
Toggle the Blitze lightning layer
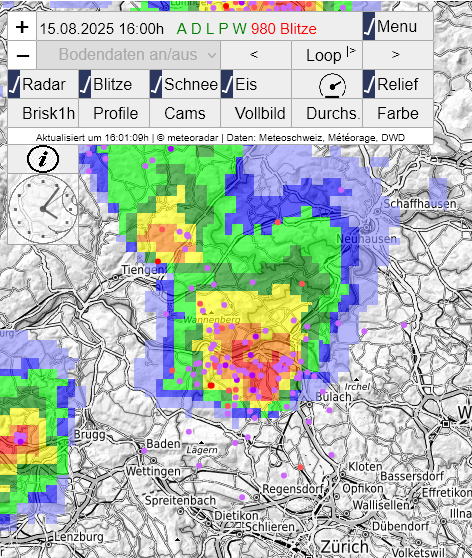[114, 84]
